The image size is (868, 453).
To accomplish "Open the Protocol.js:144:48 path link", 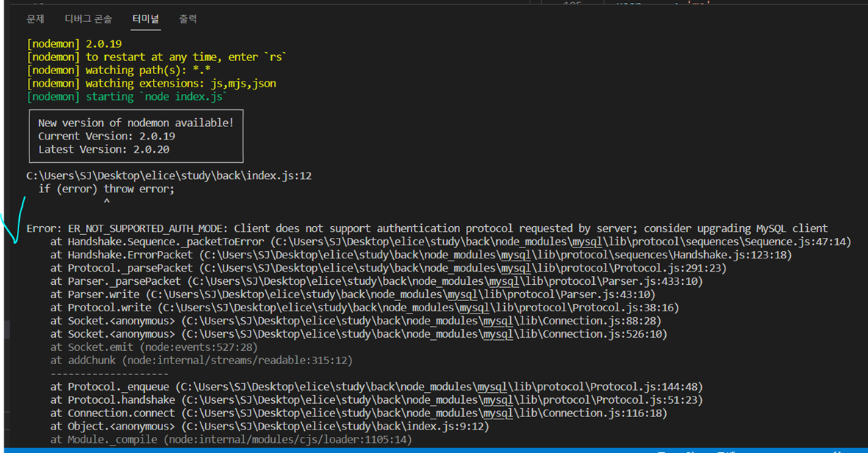I will tap(439, 387).
